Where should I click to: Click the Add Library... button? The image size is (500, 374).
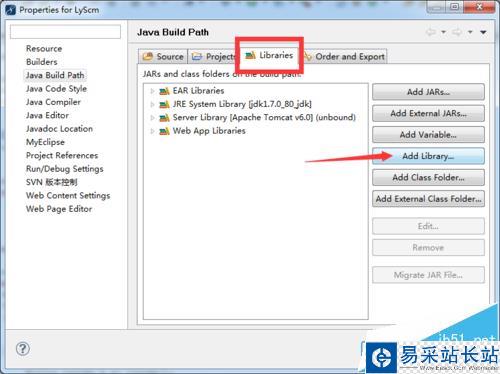(428, 156)
